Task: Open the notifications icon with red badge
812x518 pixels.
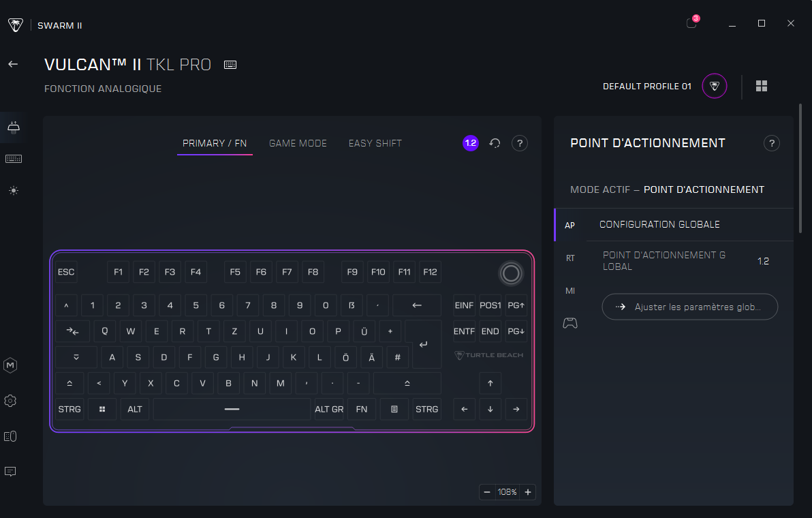Action: tap(692, 22)
